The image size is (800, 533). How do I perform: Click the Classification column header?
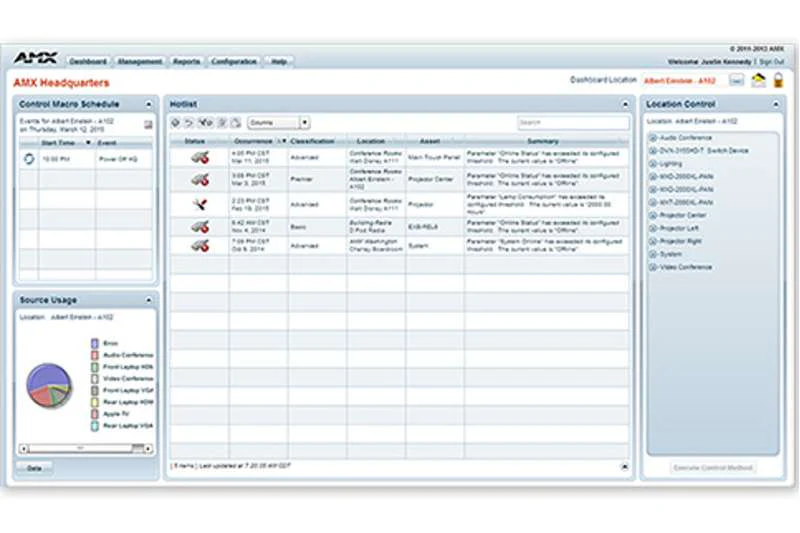(x=317, y=141)
